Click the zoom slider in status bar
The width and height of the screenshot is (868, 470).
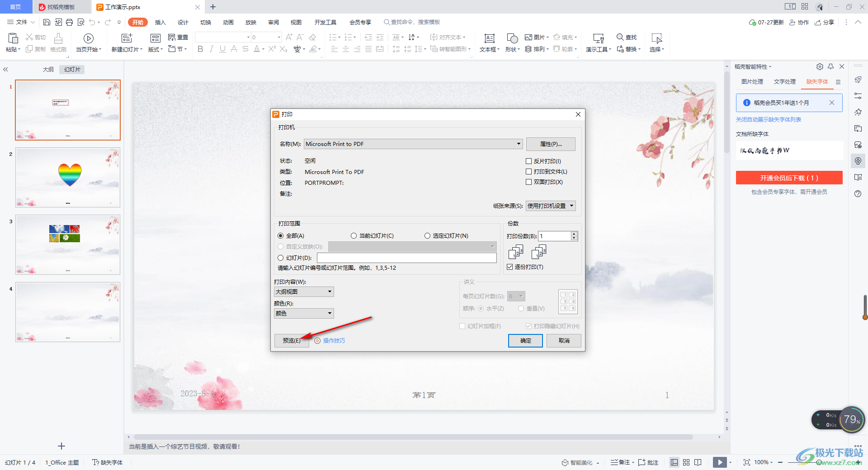pos(818,462)
